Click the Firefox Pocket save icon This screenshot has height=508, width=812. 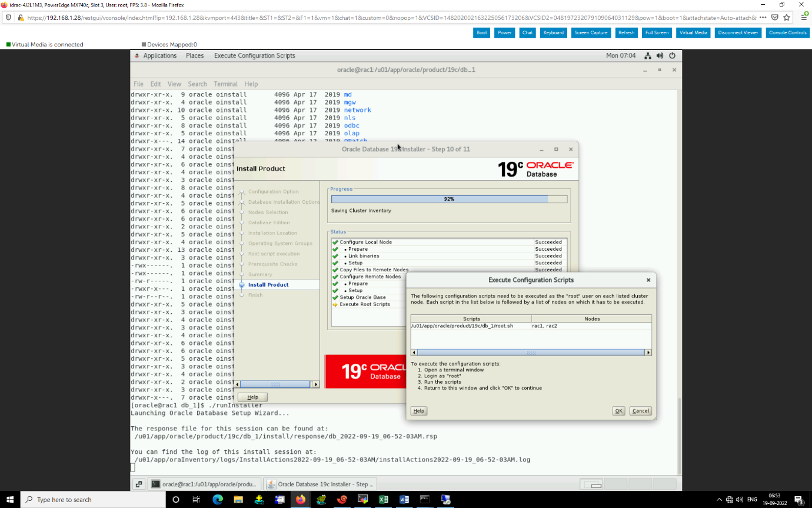775,17
